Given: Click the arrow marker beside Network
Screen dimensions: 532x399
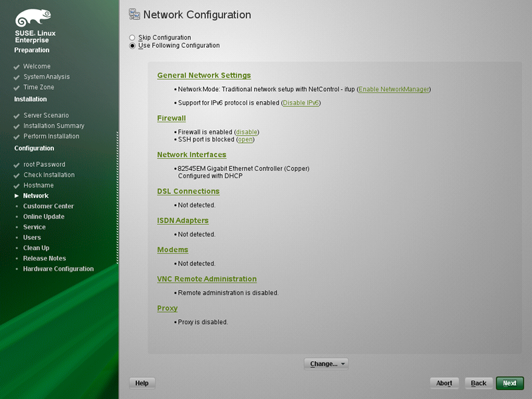Looking at the screenshot, I should [x=17, y=196].
